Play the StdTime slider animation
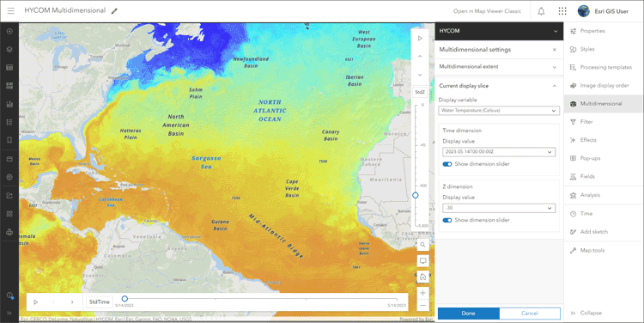The width and height of the screenshot is (644, 323). tap(36, 302)
